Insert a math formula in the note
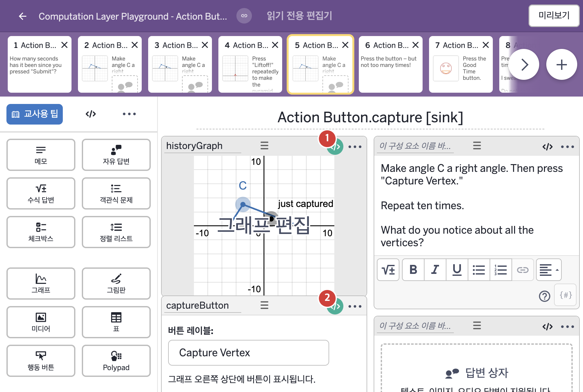The height and width of the screenshot is (392, 583). click(x=388, y=270)
